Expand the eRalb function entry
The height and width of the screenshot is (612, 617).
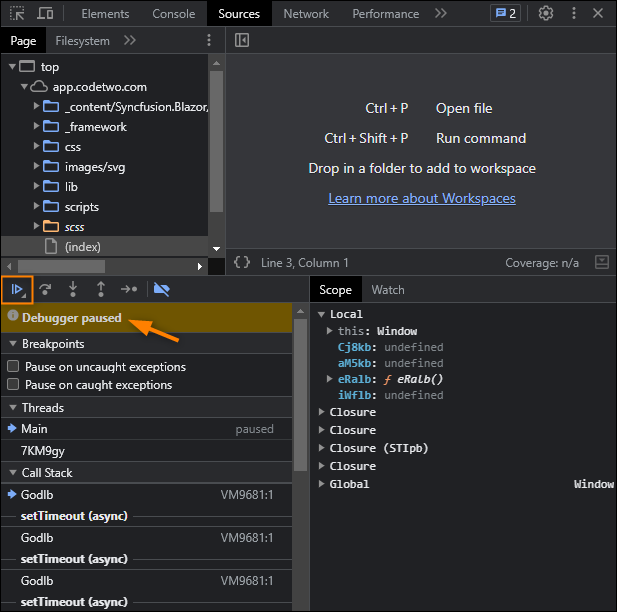pos(329,379)
